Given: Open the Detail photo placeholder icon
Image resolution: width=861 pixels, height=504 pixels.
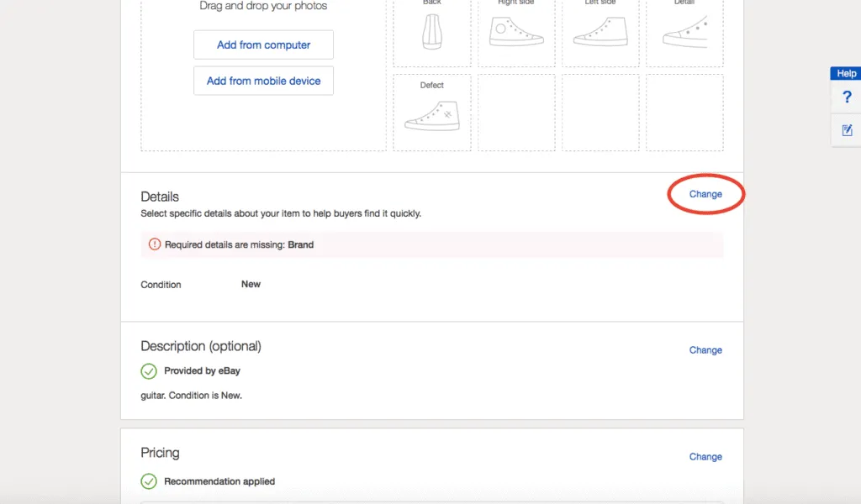Looking at the screenshot, I should coord(684,29).
